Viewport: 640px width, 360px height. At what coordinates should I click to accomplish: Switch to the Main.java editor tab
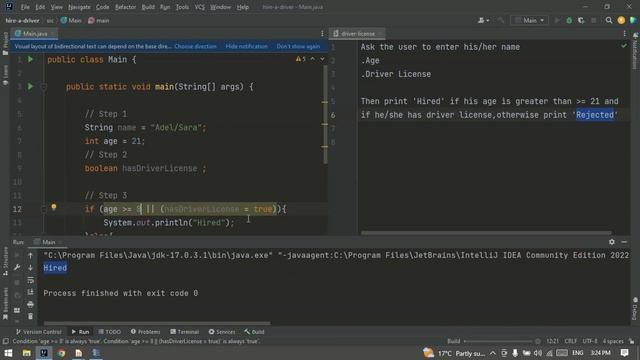34,33
